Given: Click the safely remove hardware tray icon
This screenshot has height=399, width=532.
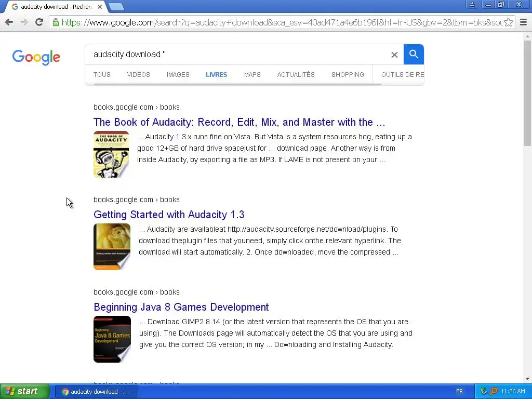Looking at the screenshot, I should (484, 392).
